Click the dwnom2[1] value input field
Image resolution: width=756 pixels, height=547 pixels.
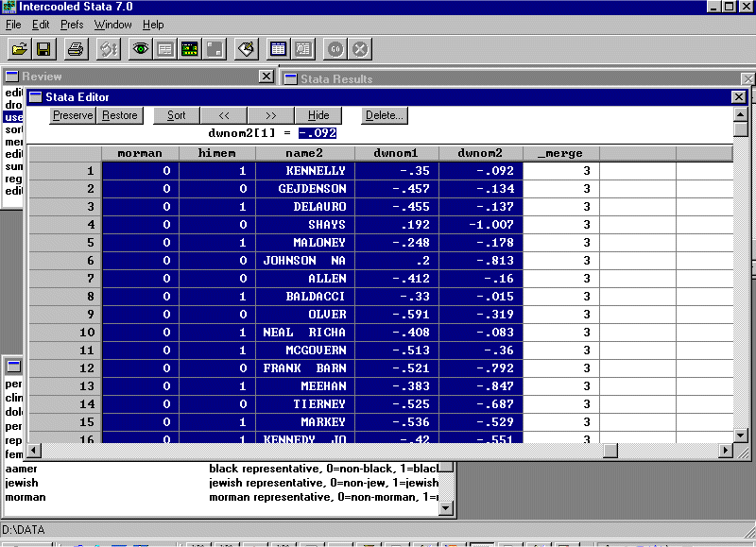(318, 133)
